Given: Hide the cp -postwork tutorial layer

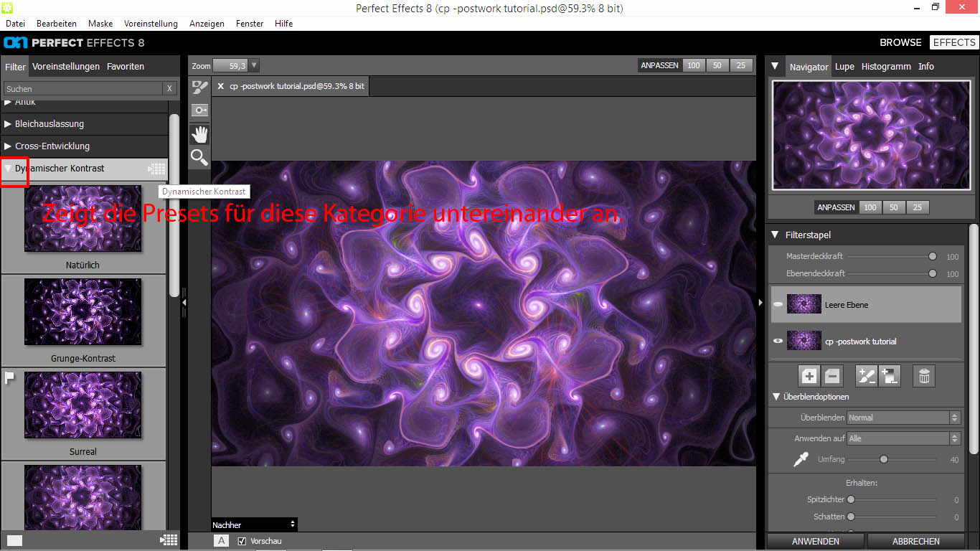Looking at the screenshot, I should click(x=778, y=342).
